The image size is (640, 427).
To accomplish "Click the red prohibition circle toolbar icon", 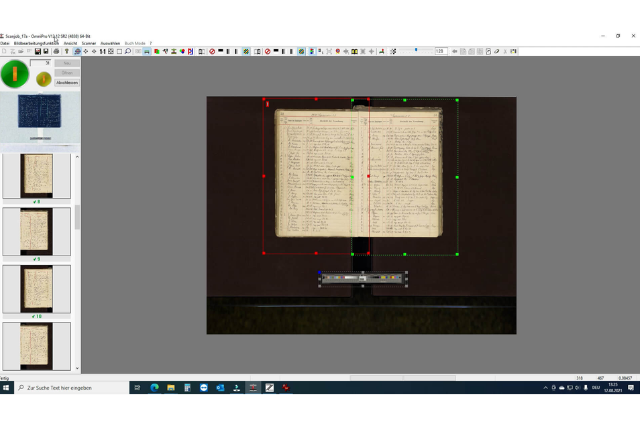I will [212, 51].
